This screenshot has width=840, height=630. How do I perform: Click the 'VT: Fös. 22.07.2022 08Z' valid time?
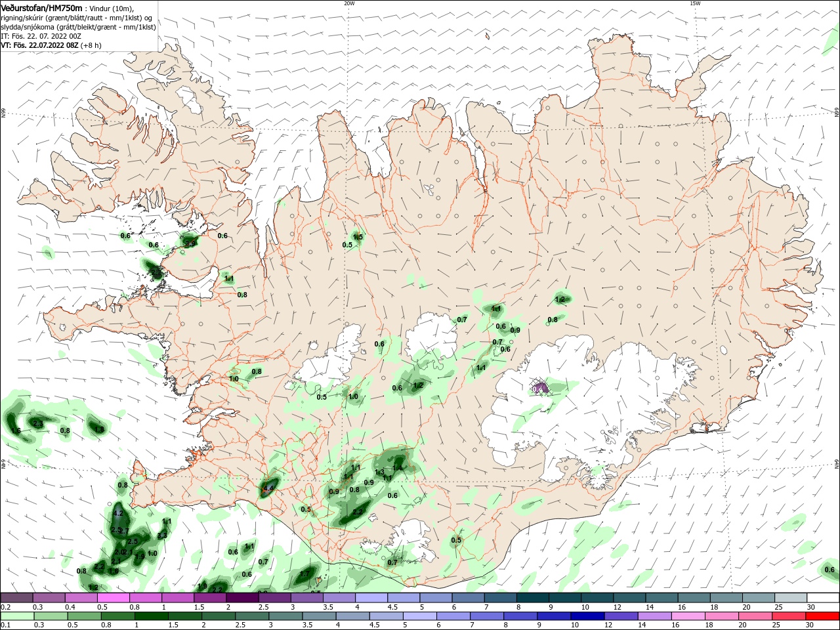tap(39, 45)
